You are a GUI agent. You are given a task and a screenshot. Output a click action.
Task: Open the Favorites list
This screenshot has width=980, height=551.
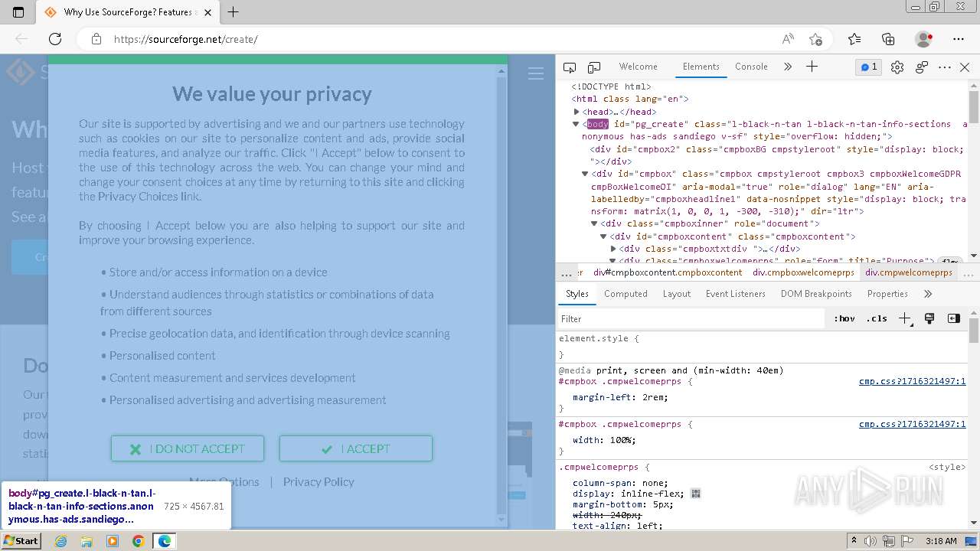854,39
